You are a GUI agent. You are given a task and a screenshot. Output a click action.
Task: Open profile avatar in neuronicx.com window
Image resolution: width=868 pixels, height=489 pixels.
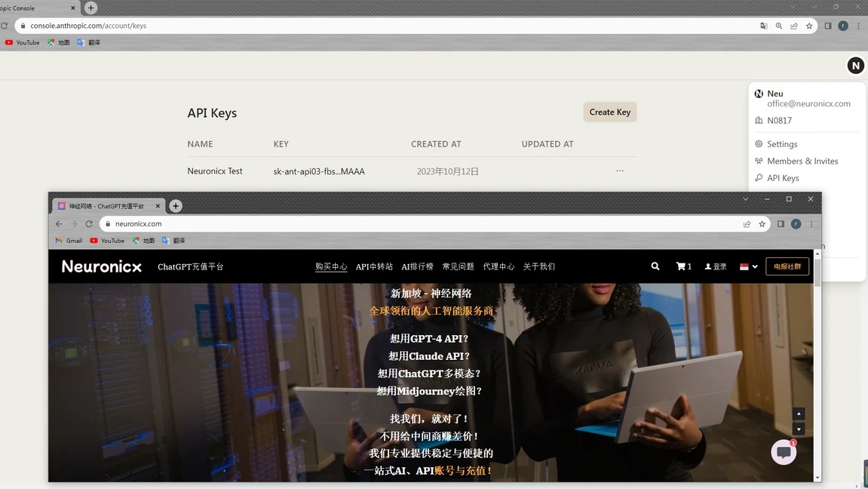tap(796, 223)
